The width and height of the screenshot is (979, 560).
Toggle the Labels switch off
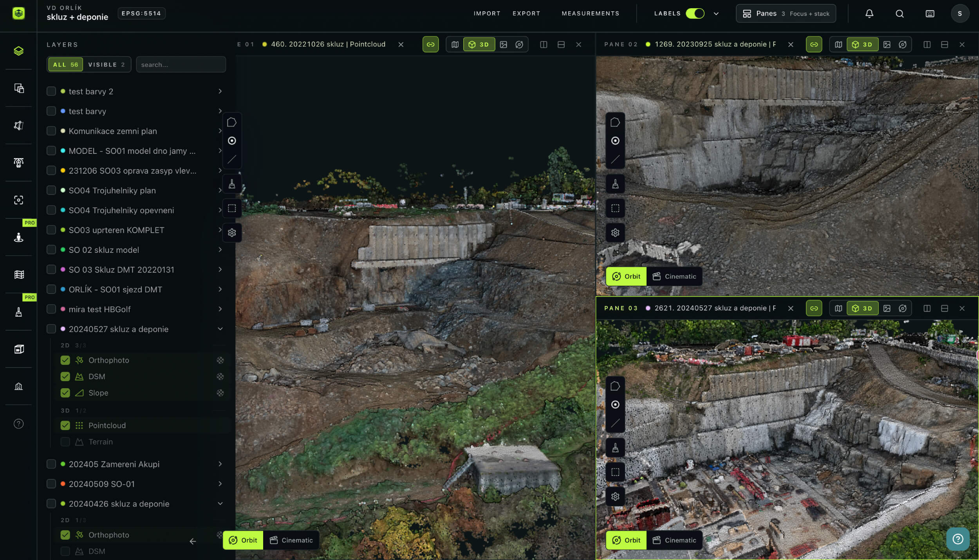click(695, 14)
